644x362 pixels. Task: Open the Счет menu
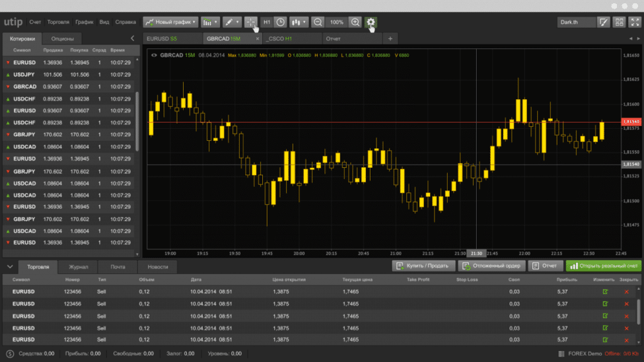click(x=35, y=22)
